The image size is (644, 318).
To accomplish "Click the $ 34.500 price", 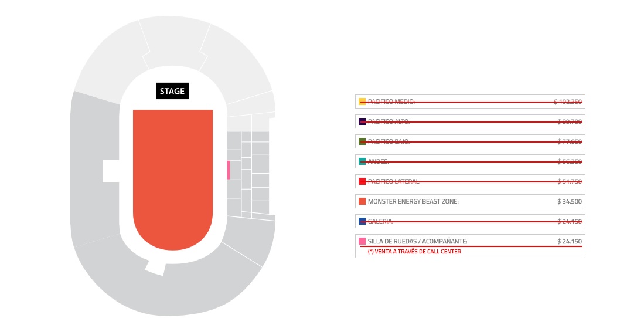I will click(570, 201).
